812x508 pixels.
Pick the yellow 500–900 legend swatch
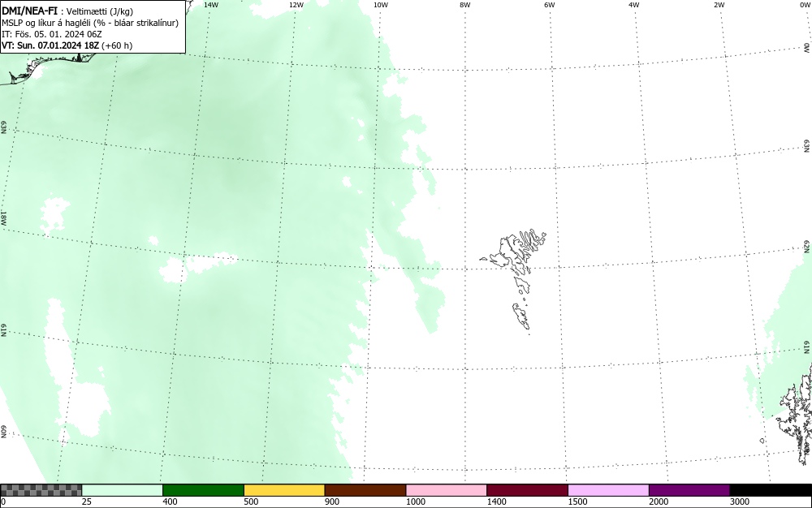(x=284, y=490)
